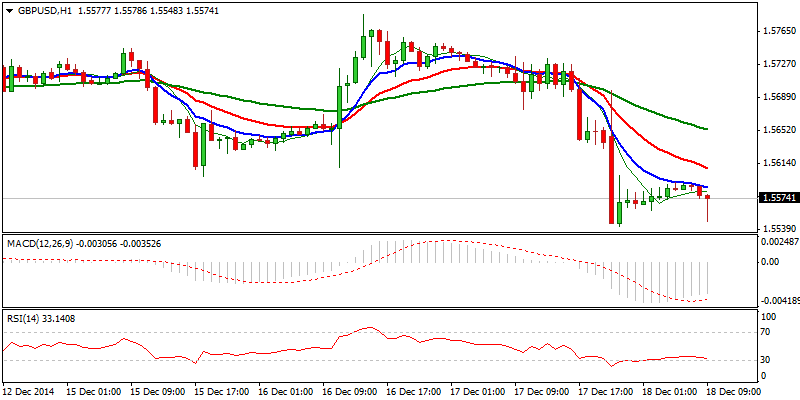Click the RSI 70 level label
This screenshot has width=800, height=400.
(x=767, y=332)
